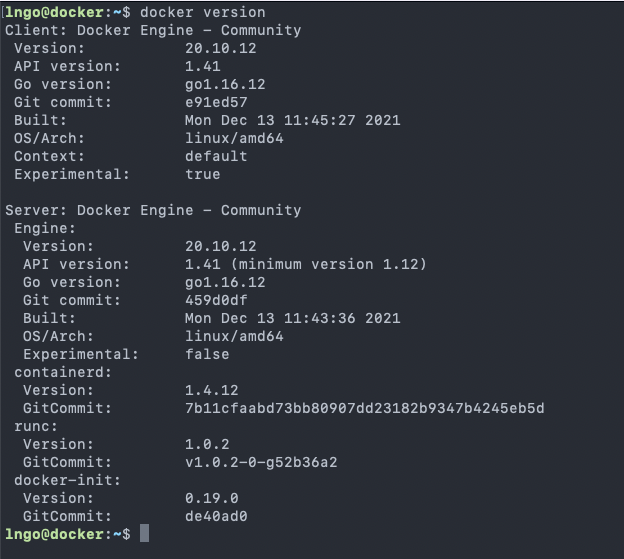
Task: Click the Context value 'default'
Action: pyautogui.click(x=216, y=156)
